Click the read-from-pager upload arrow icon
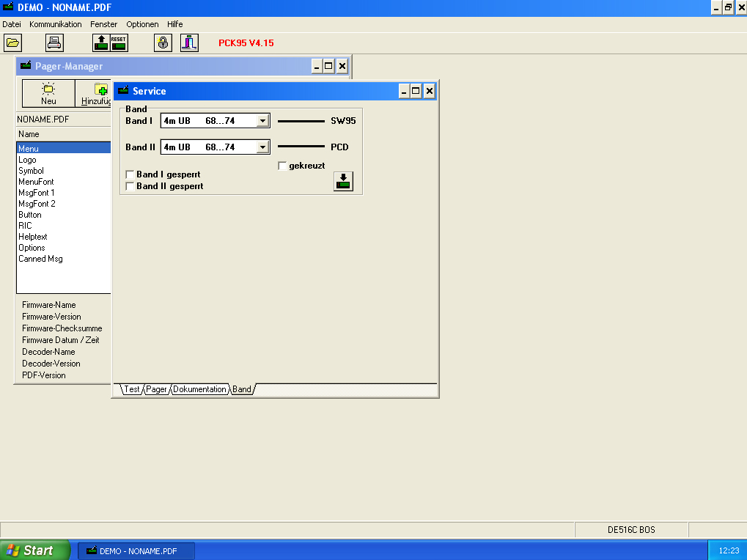 point(101,43)
